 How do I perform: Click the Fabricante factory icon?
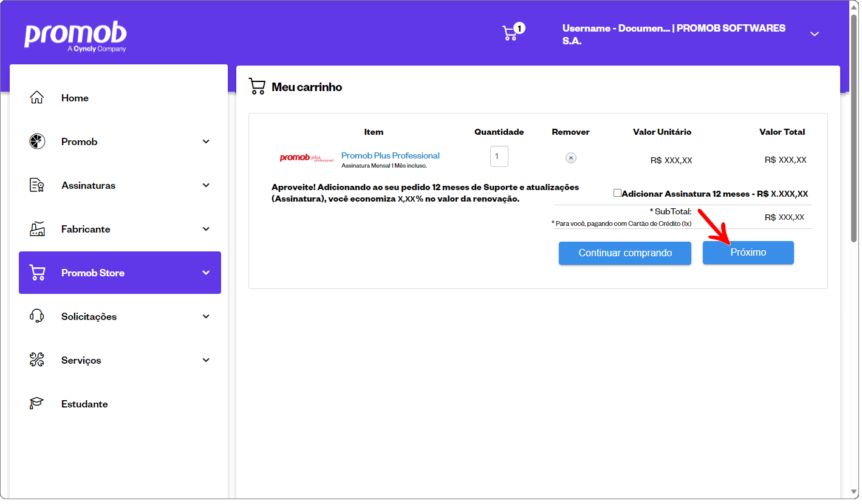(37, 229)
